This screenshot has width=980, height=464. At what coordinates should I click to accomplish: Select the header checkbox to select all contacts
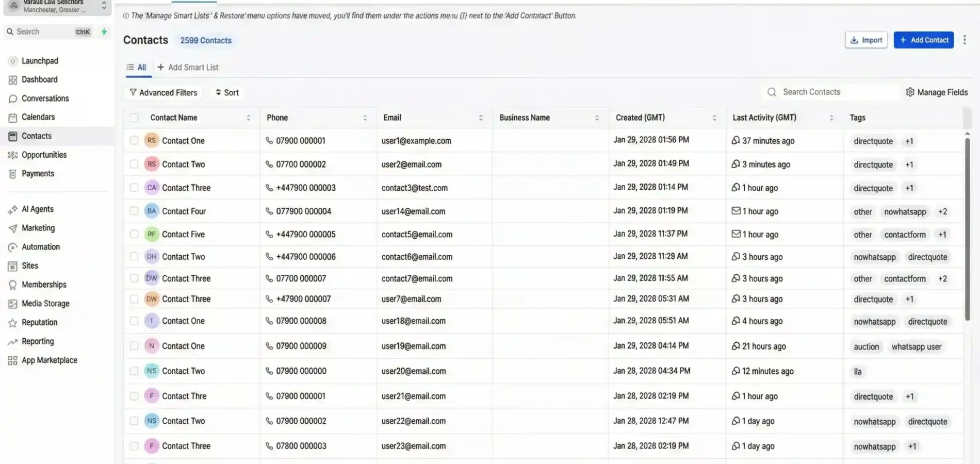(134, 117)
